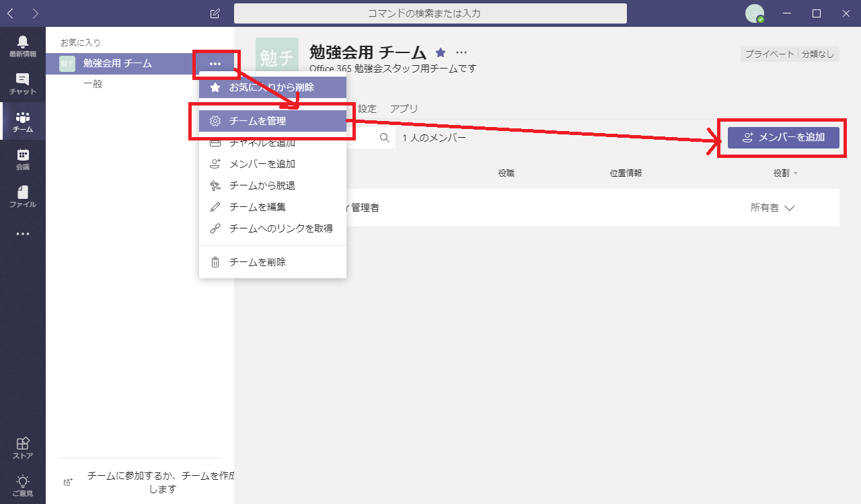861x504 pixels.
Task: Click the member search magnifier icon
Action: coord(385,138)
